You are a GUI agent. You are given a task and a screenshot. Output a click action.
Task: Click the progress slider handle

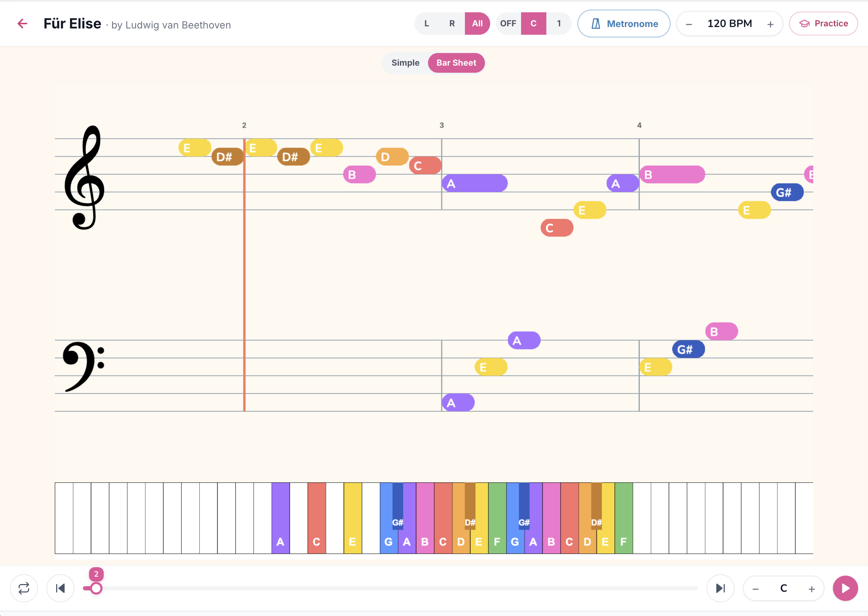(x=96, y=588)
